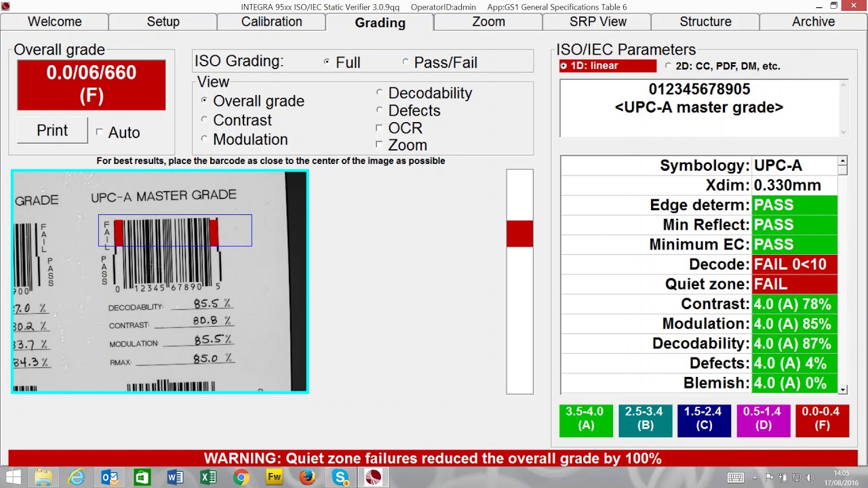Image resolution: width=868 pixels, height=488 pixels.
Task: Choose the Overall grade view
Action: [204, 100]
